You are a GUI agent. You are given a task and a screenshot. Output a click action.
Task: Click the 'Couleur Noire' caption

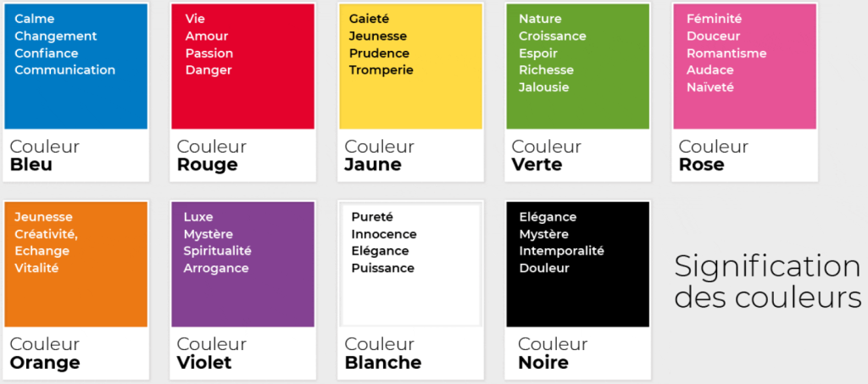(x=553, y=353)
